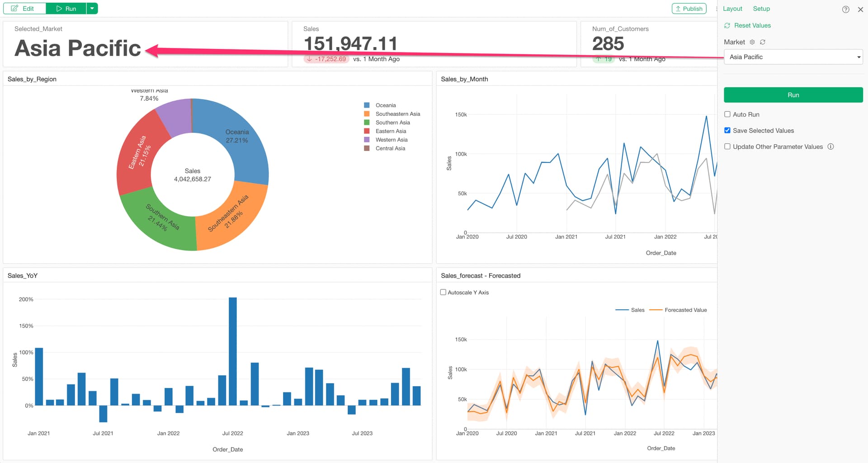Image resolution: width=868 pixels, height=463 pixels.
Task: Enable the Auto Run checkbox
Action: 727,114
